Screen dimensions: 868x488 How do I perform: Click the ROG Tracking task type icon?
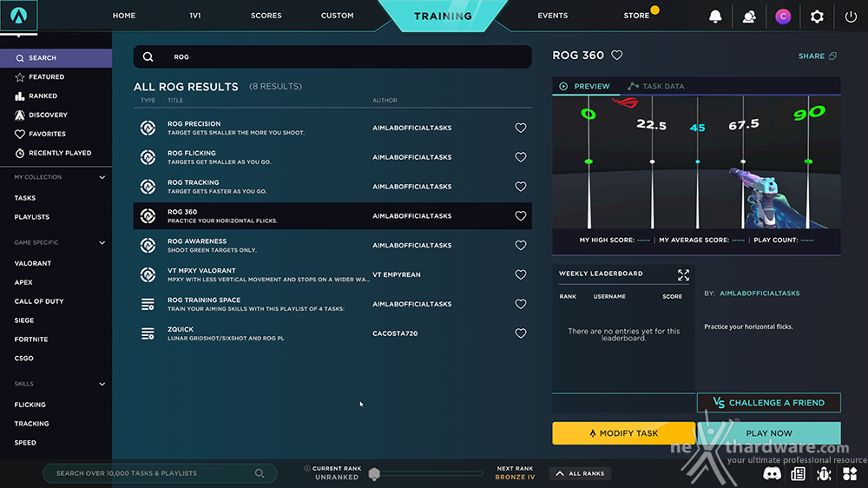(148, 187)
